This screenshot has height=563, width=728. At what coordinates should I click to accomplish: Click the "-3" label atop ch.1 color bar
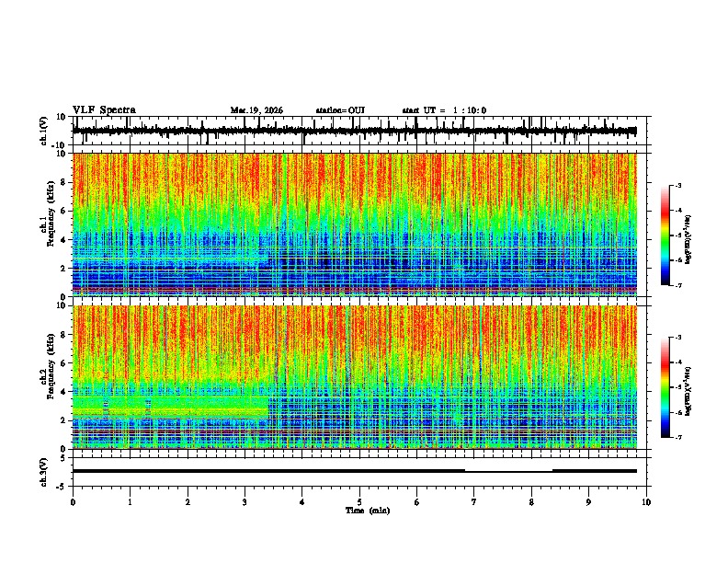(x=678, y=185)
